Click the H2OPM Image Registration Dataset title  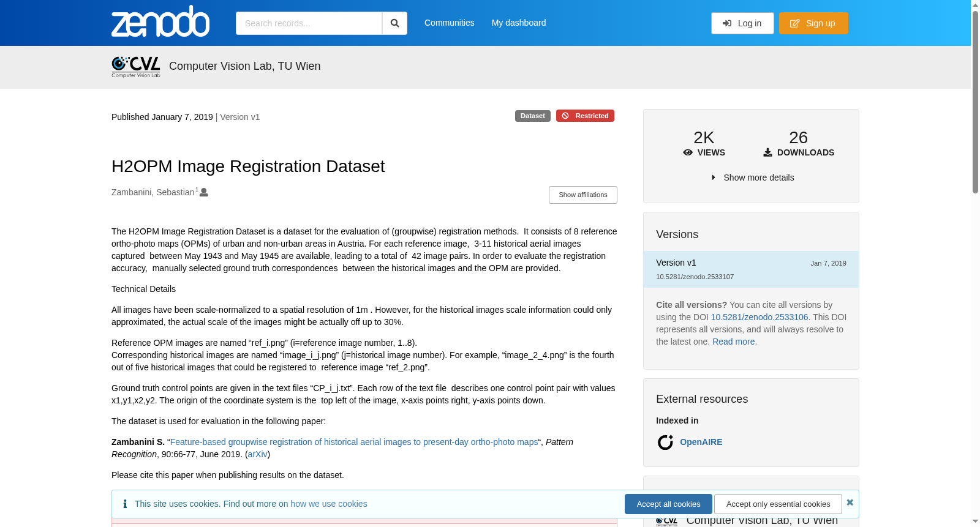point(248,166)
